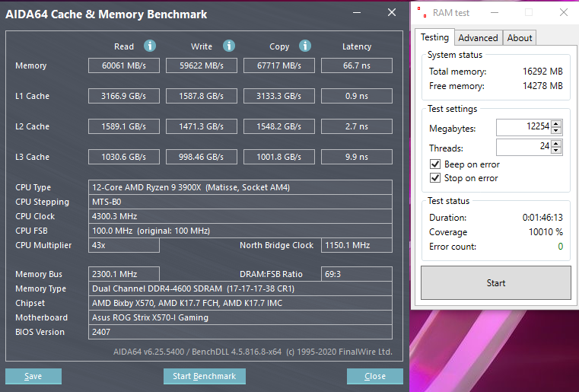The image size is (579, 392).
Task: Click the Error count value 0
Action: pos(560,247)
